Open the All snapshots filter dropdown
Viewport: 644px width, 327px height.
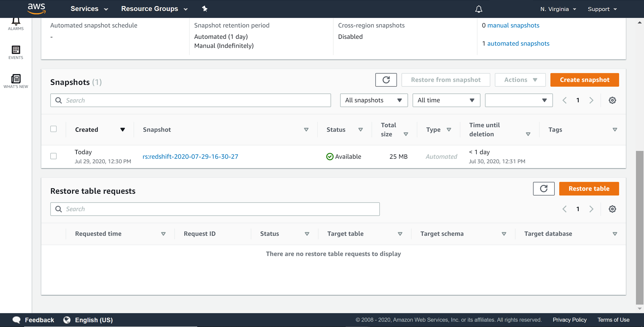(374, 100)
